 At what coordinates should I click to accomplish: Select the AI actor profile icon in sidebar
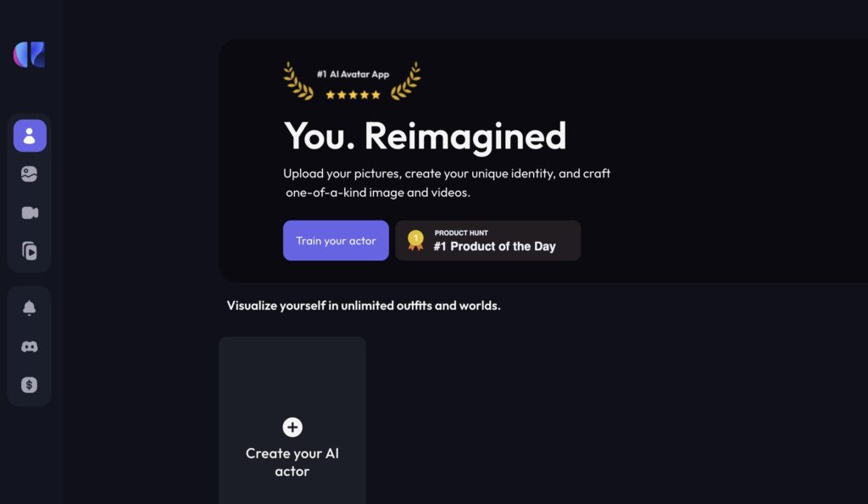pyautogui.click(x=30, y=135)
